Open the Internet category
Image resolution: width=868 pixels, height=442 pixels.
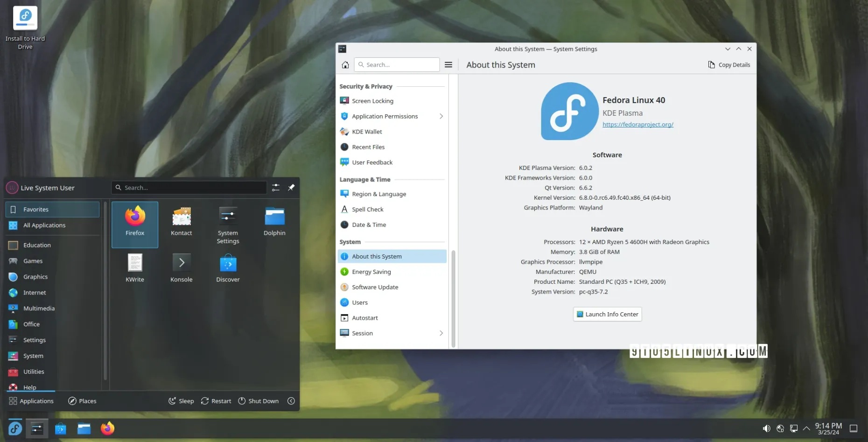(53, 293)
